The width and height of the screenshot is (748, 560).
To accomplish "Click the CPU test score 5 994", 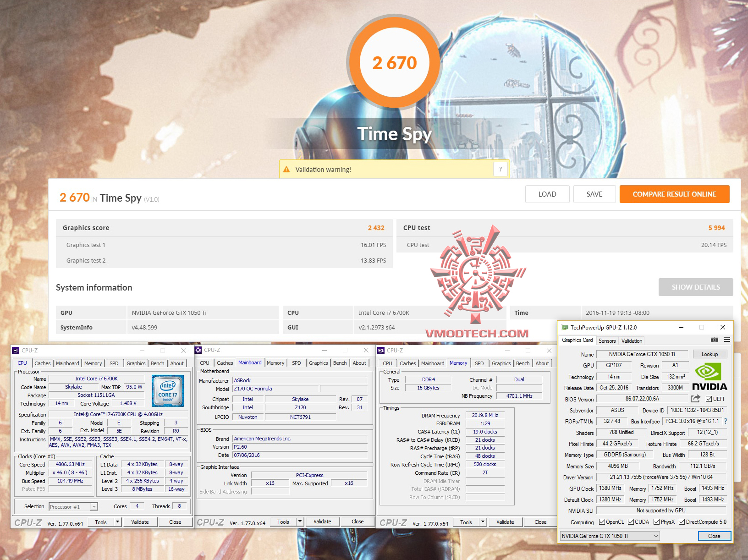I will [x=716, y=228].
